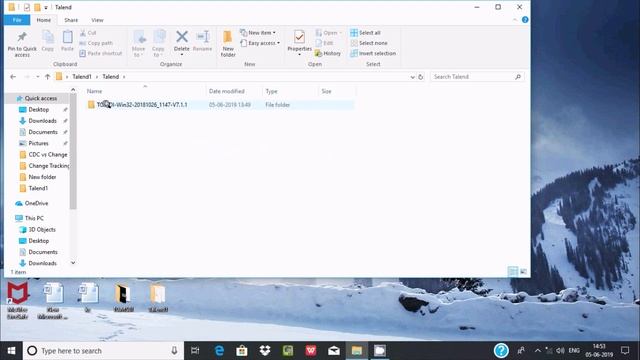The image size is (640, 360).
Task: Select Cut in the Clipboard group
Action: pyautogui.click(x=88, y=33)
